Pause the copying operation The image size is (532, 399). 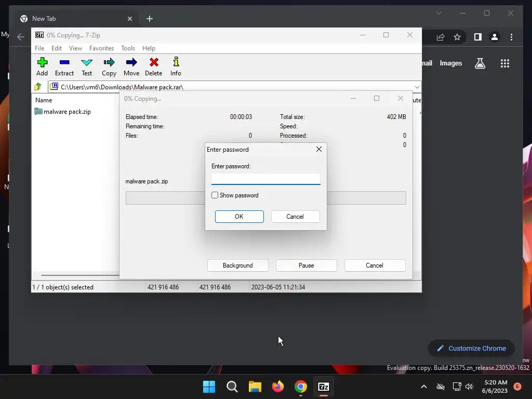point(306,265)
